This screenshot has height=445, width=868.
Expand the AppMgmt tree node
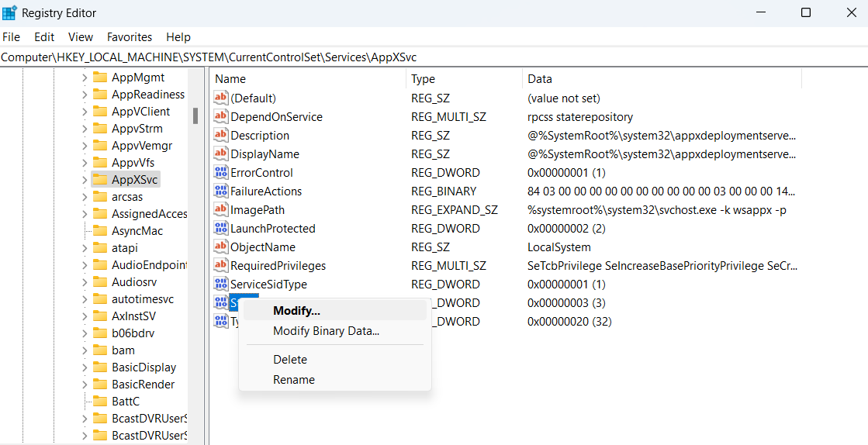pos(84,78)
